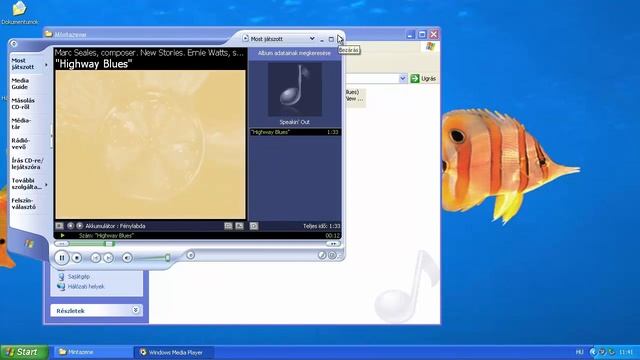This screenshot has width=640, height=360.
Task: Open the 'Médiatár' library tab
Action: (21, 124)
